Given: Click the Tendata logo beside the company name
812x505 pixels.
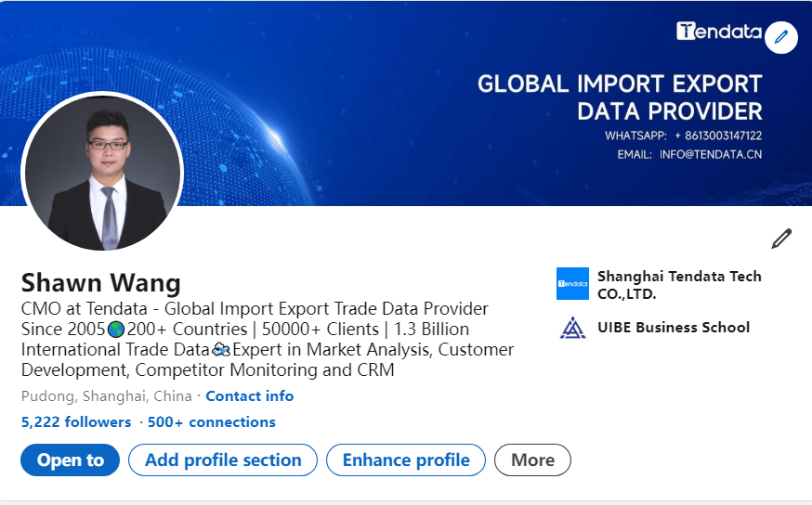Looking at the screenshot, I should [x=572, y=284].
